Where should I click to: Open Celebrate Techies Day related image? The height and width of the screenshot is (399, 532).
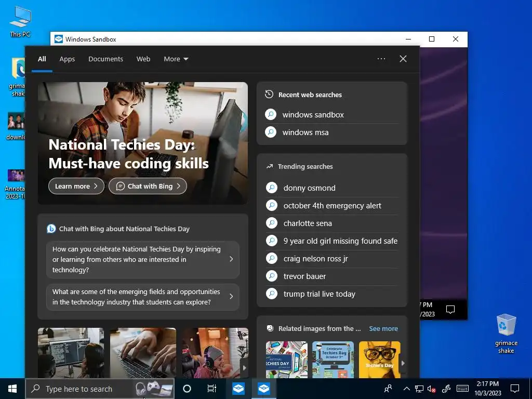333,360
